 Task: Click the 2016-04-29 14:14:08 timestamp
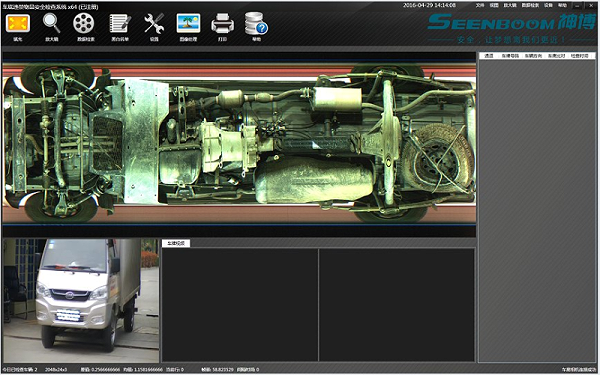[429, 5]
